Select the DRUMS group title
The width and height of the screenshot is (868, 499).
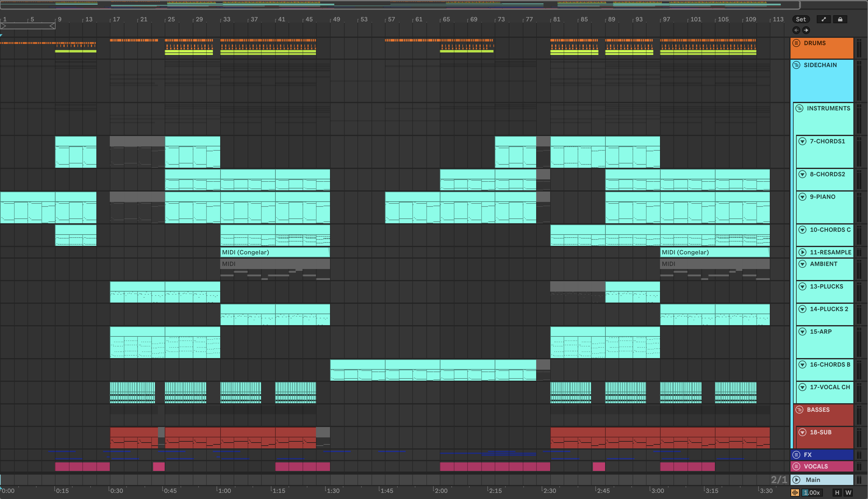(815, 43)
